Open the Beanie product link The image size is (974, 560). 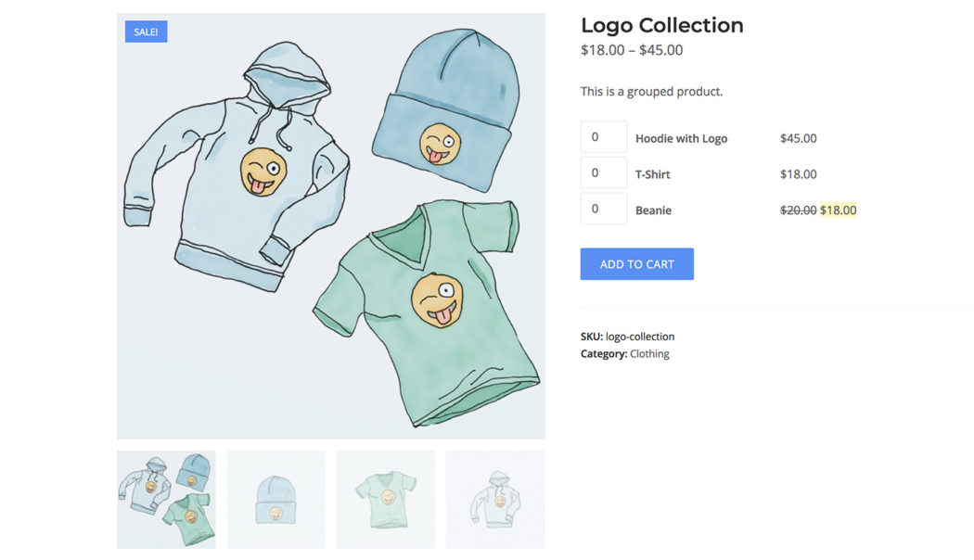pos(653,210)
